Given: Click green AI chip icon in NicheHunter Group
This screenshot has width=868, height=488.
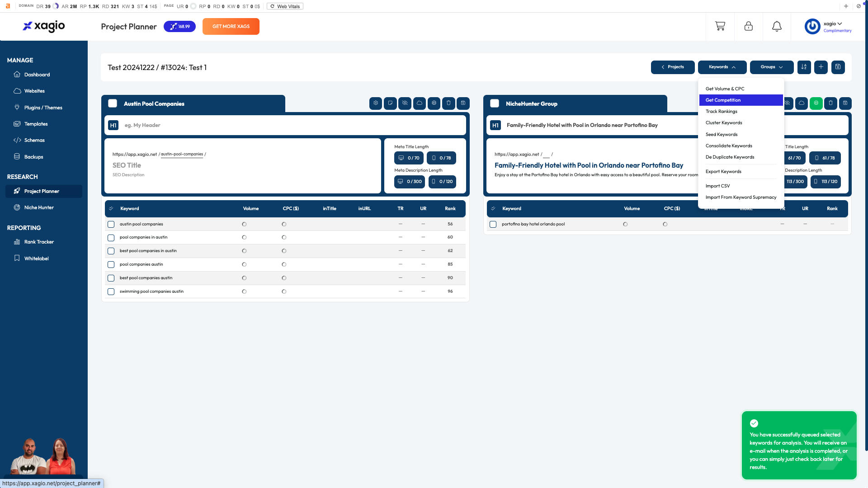Looking at the screenshot, I should pos(816,103).
